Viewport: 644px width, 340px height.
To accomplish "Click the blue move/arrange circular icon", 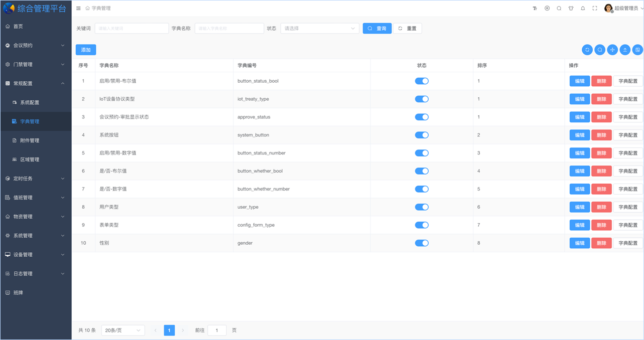I will point(612,50).
